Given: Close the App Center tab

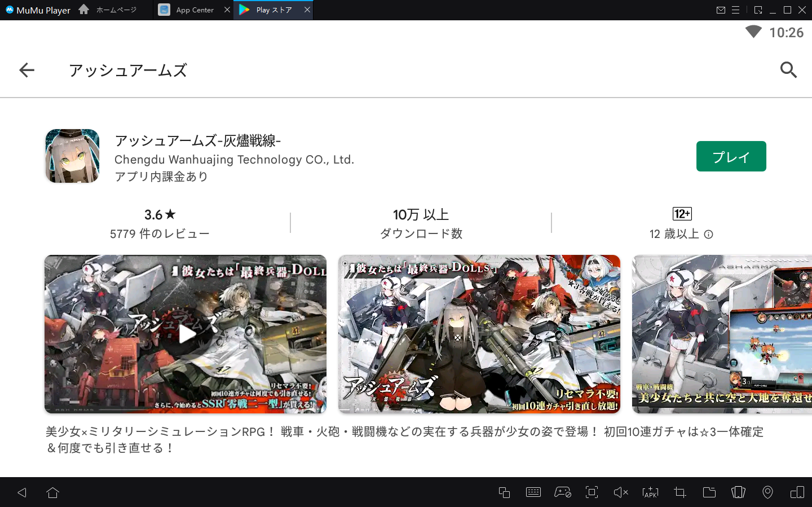Looking at the screenshot, I should pos(227,10).
